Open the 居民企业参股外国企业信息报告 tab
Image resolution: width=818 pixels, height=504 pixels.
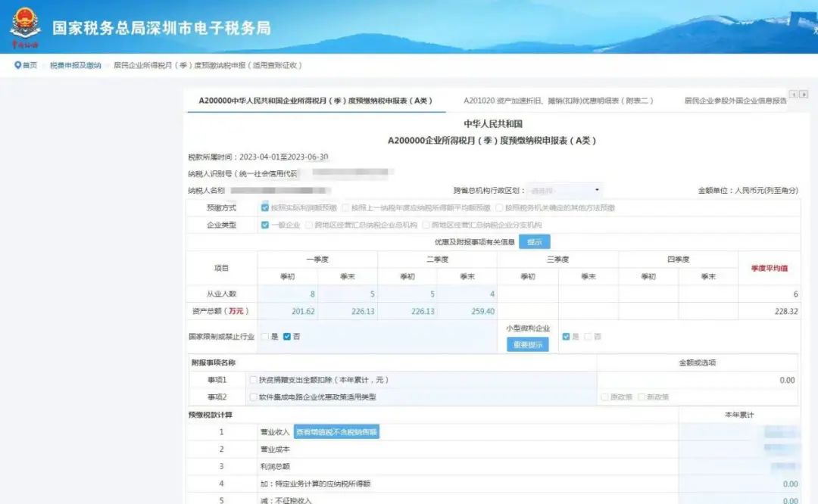(x=735, y=101)
